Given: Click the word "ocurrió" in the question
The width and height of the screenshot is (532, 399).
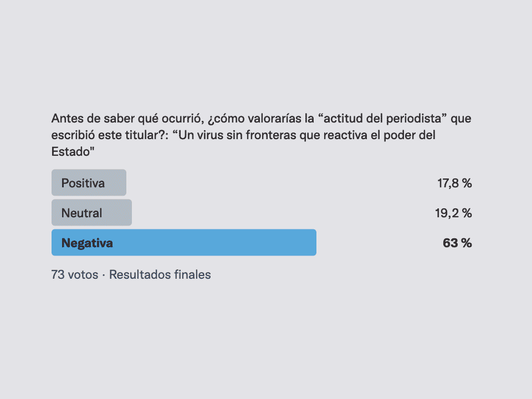Looking at the screenshot, I should tap(182, 119).
